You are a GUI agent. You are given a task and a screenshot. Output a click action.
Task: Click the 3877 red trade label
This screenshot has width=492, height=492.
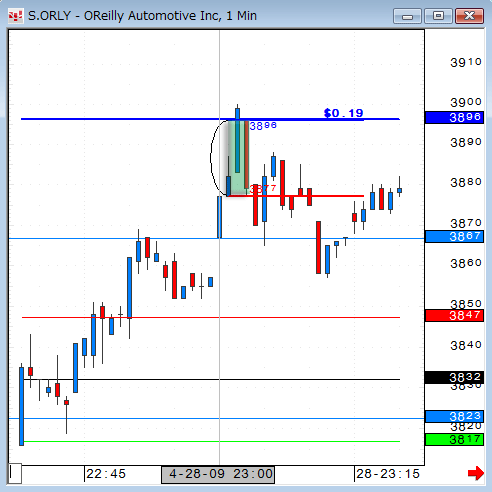tap(263, 189)
